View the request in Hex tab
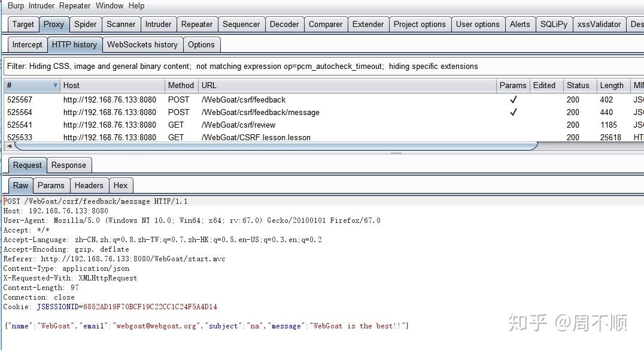 tap(120, 186)
